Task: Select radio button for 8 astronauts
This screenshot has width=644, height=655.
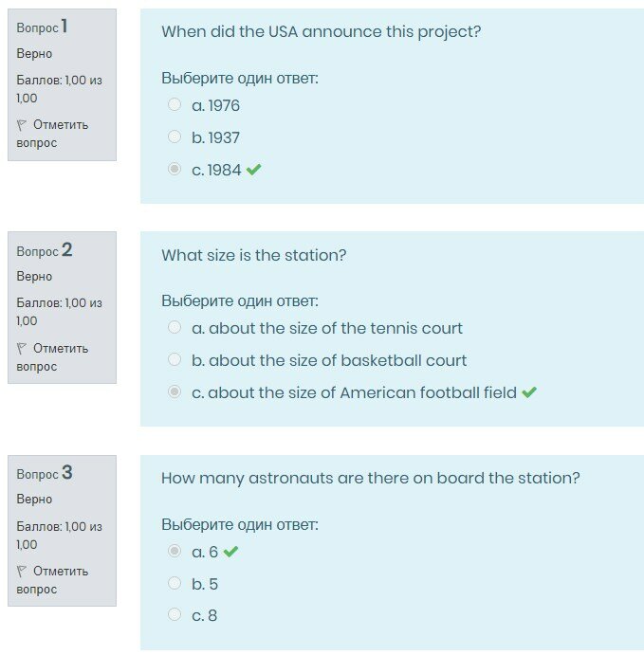Action: tap(175, 615)
